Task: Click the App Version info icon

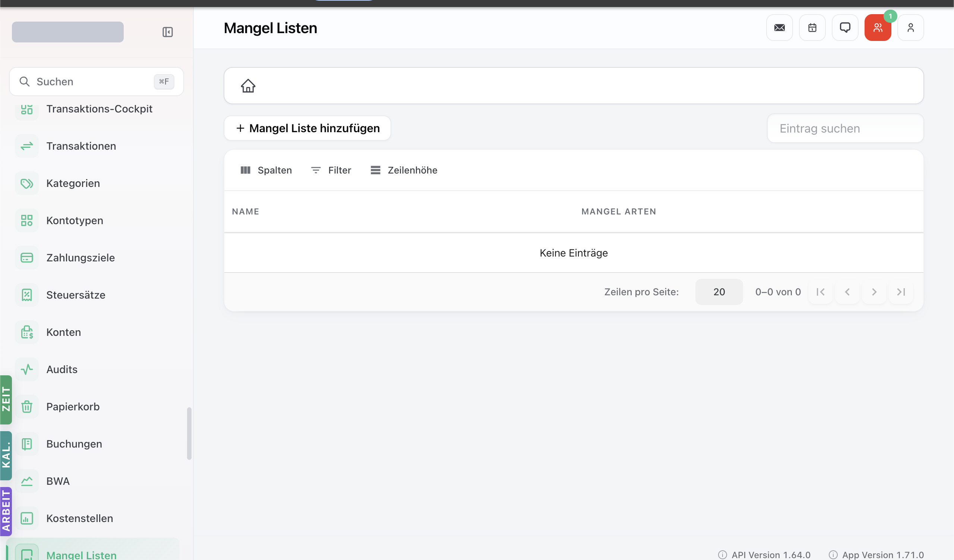Action: [833, 555]
